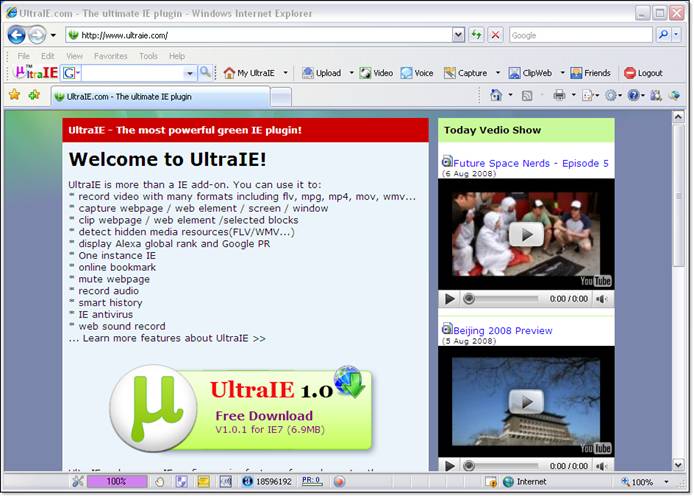694x497 pixels.
Task: Expand the Upload dropdown arrow
Action: click(x=351, y=73)
